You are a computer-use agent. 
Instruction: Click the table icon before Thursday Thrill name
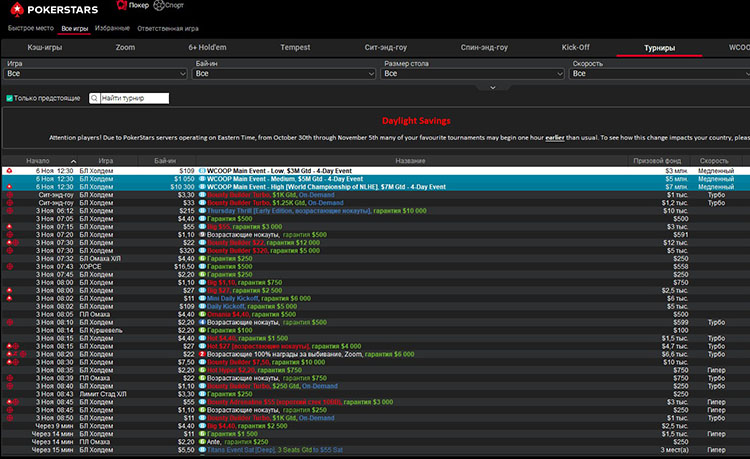click(202, 211)
